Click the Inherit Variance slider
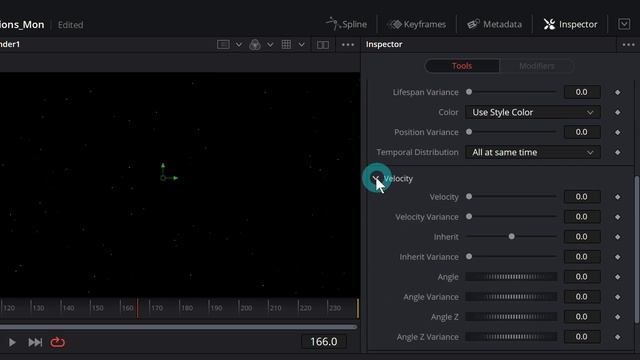 (511, 256)
